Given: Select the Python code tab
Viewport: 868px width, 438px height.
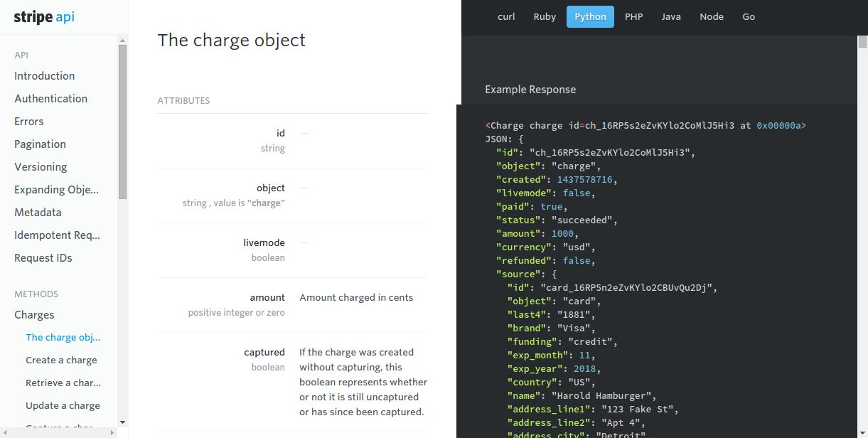Looking at the screenshot, I should pos(590,17).
